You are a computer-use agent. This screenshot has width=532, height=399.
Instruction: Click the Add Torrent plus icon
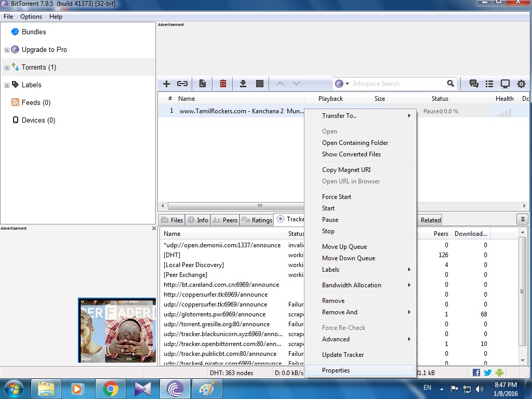166,84
